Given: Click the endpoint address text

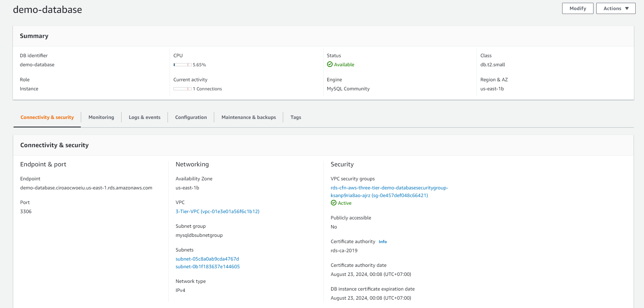Looking at the screenshot, I should coord(86,188).
